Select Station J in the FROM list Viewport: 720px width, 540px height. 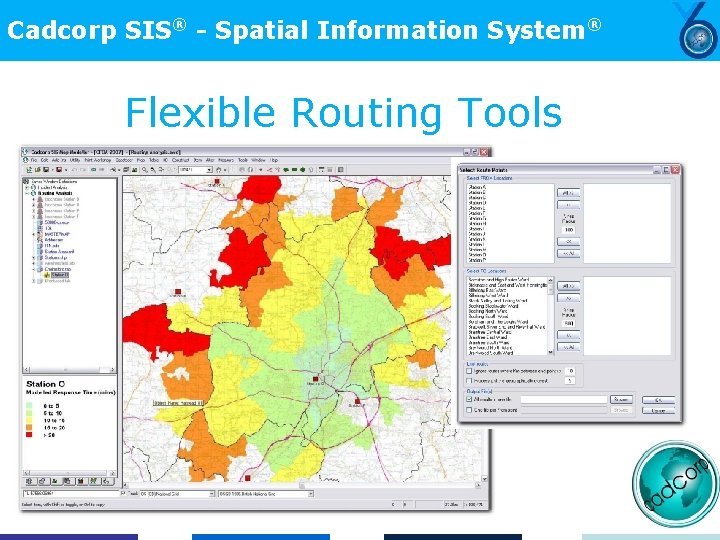(477, 234)
